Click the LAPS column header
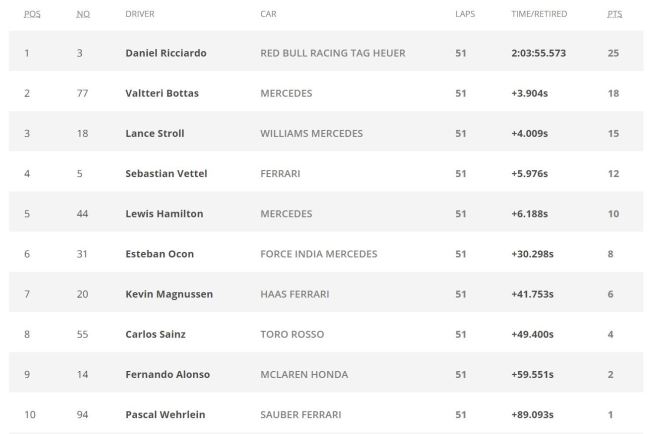Image resolution: width=651 pixels, height=434 pixels. click(464, 15)
